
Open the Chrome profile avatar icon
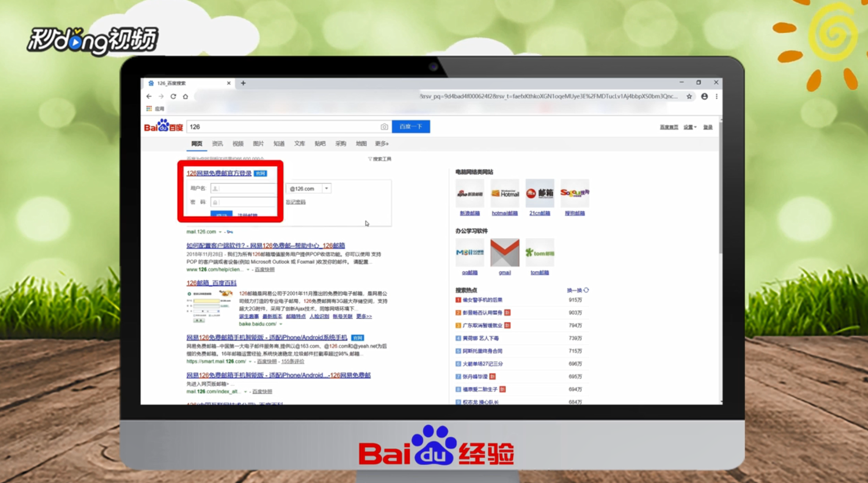704,96
